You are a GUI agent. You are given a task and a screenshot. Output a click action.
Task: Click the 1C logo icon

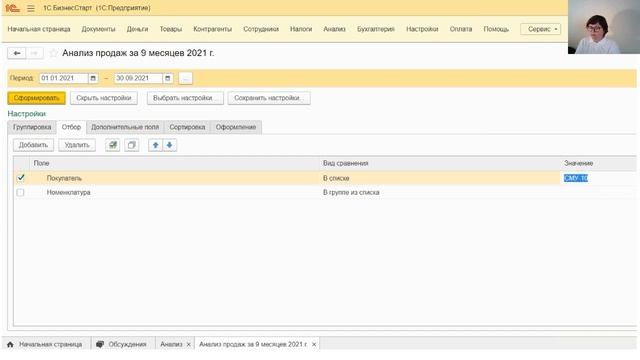coord(13,8)
